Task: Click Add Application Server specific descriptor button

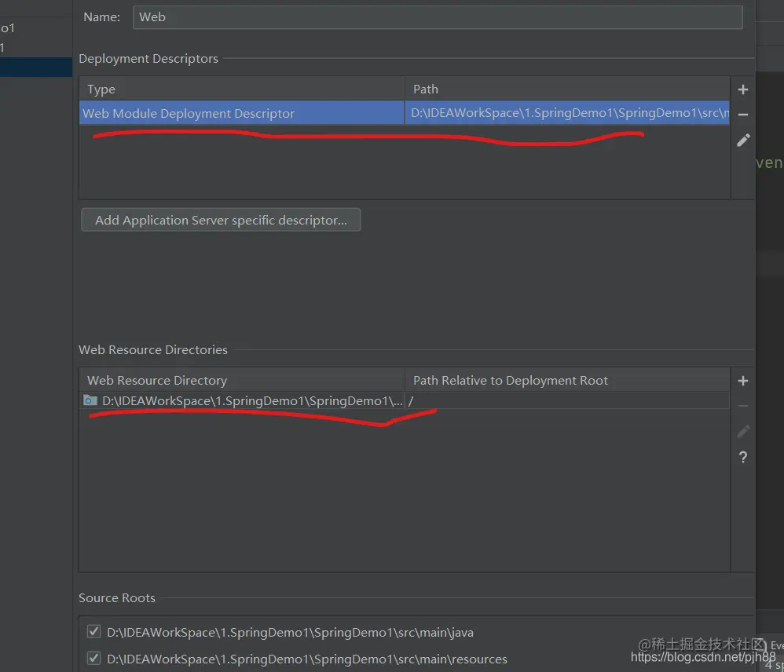Action: (221, 220)
